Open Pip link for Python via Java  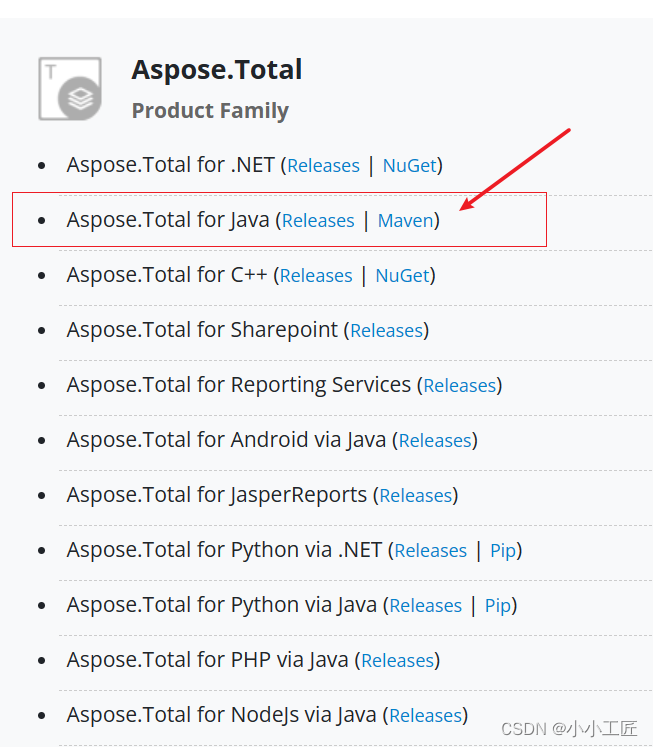498,606
